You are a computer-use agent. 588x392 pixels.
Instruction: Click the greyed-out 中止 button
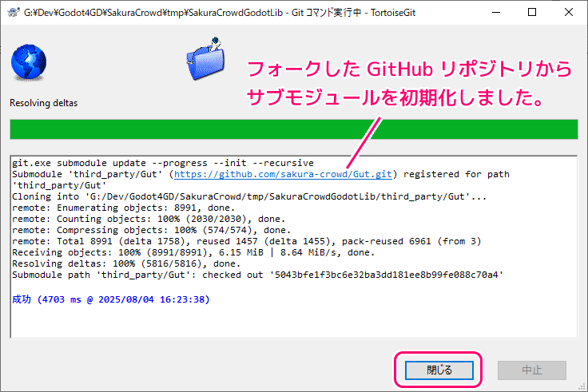tap(531, 370)
